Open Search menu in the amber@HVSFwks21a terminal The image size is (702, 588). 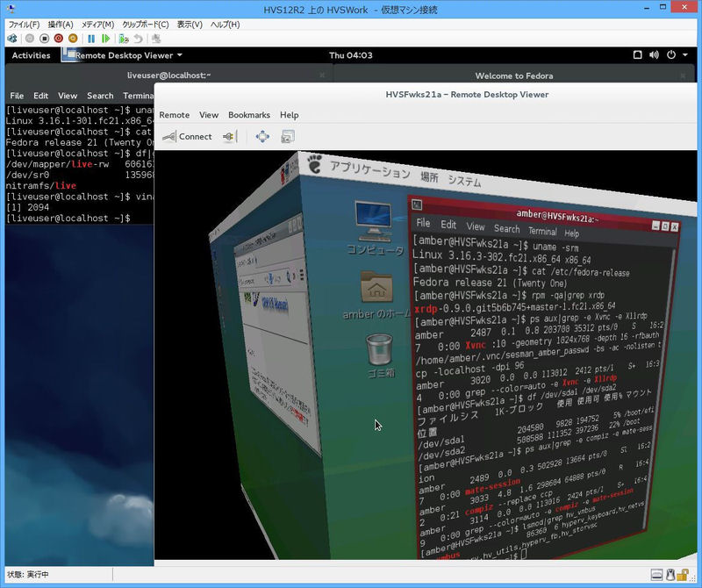507,229
